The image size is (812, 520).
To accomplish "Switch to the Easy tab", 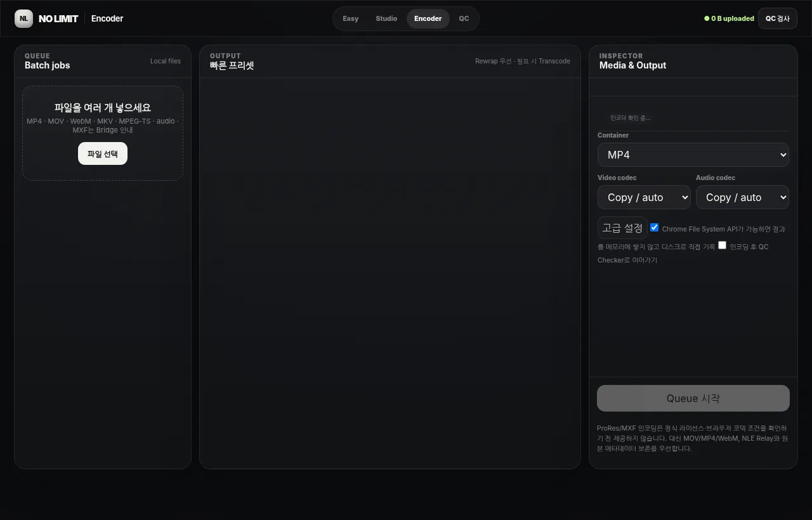I will coord(351,19).
